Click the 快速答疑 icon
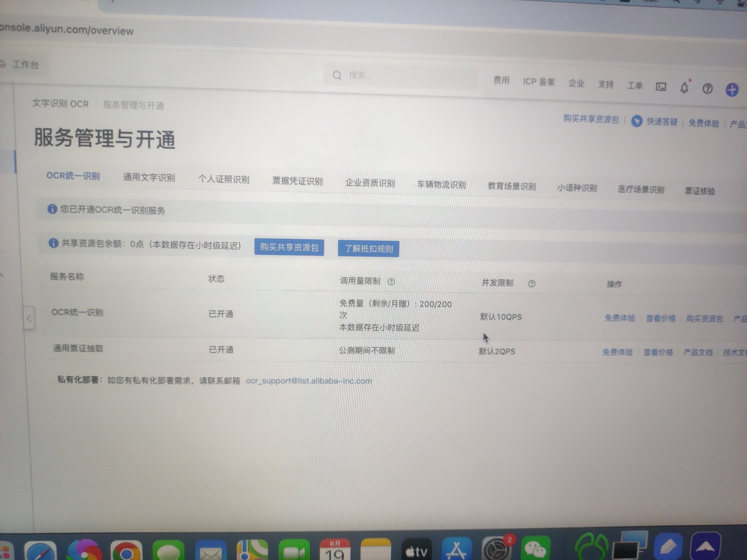Viewport: 747px width, 560px height. 637,121
